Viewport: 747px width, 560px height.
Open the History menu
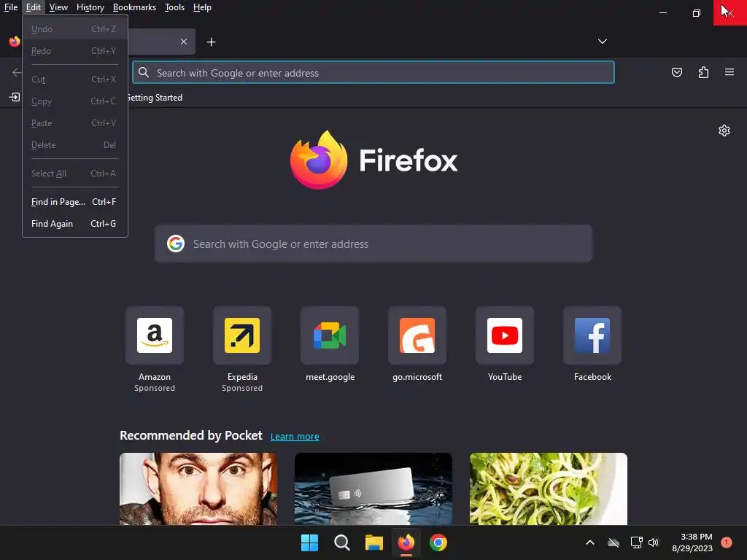pos(90,7)
